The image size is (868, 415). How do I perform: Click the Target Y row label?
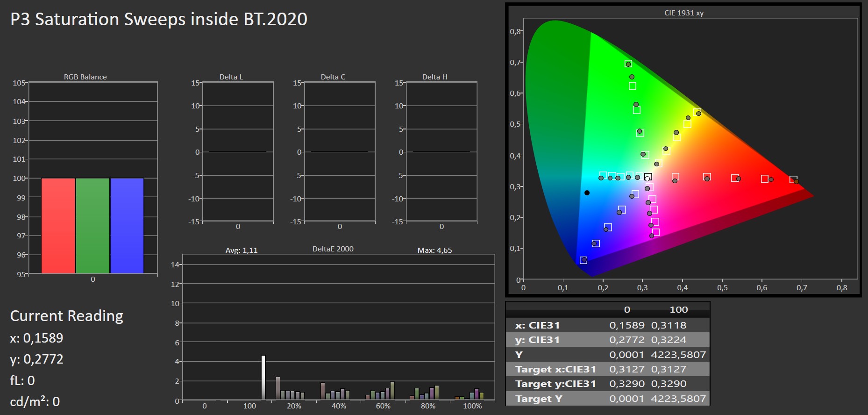tap(539, 399)
